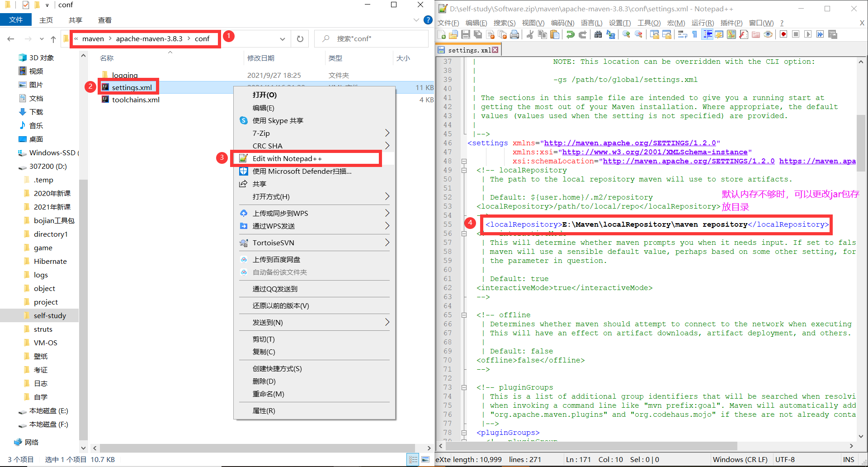868x467 pixels.
Task: Cut selection with the scissors icon
Action: pyautogui.click(x=530, y=35)
